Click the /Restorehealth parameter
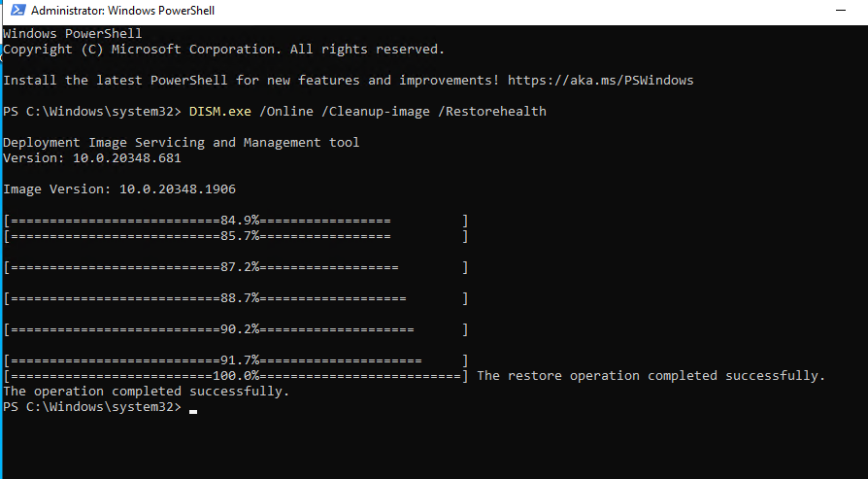868x479 pixels. click(x=493, y=112)
